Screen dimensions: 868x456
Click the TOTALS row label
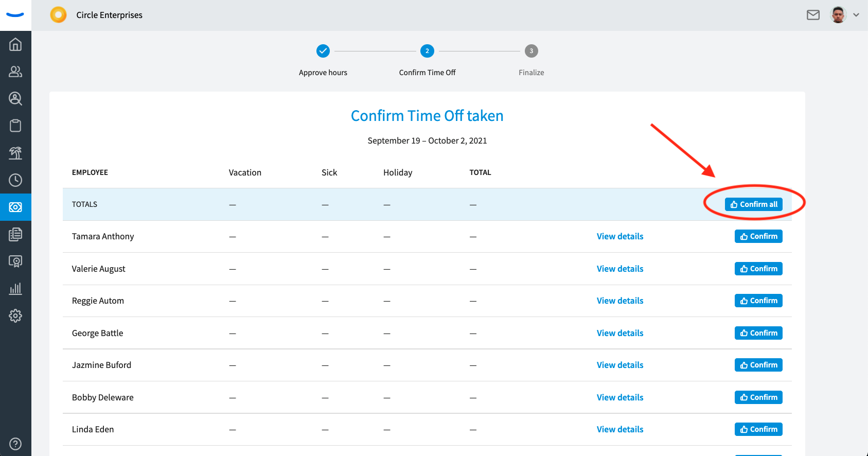[84, 204]
